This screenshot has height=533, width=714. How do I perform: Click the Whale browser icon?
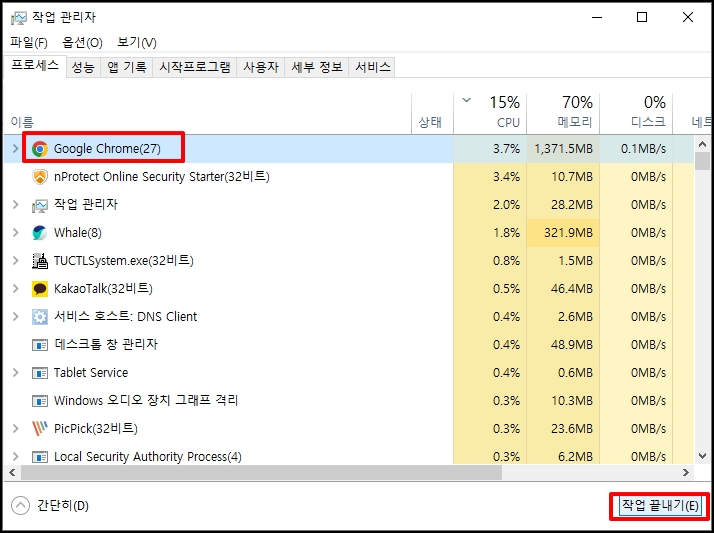click(40, 233)
